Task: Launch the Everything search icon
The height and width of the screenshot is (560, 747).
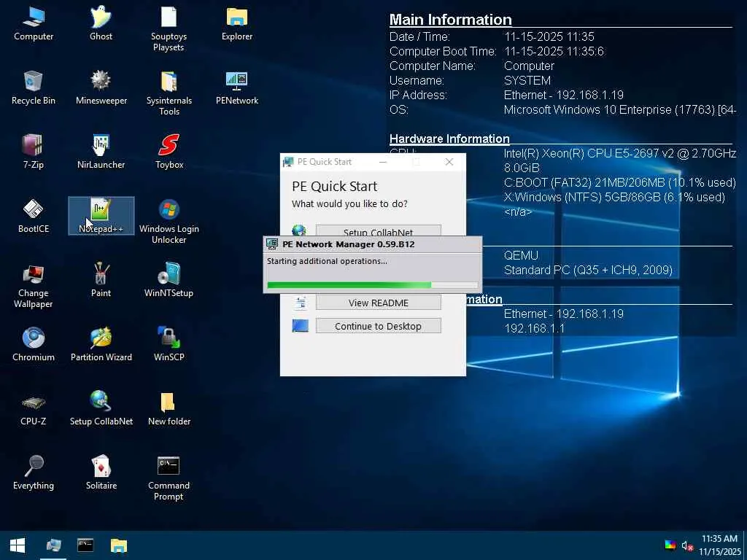Action: (34, 473)
